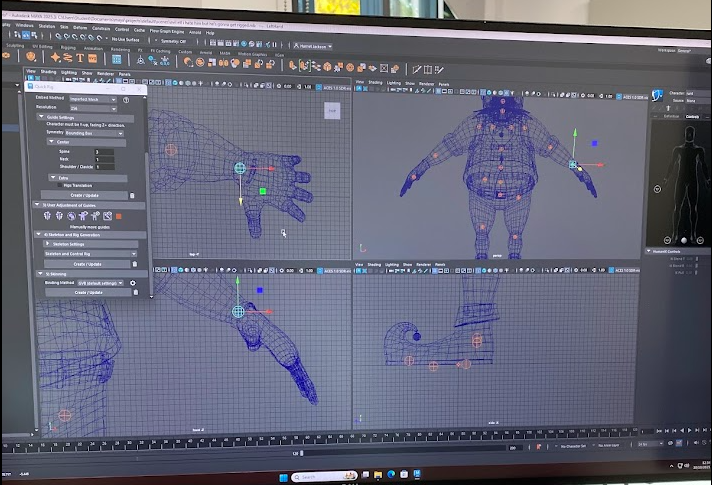Toggle the second snap magnet (snap to curves)
The image size is (712, 485).
[67, 36]
